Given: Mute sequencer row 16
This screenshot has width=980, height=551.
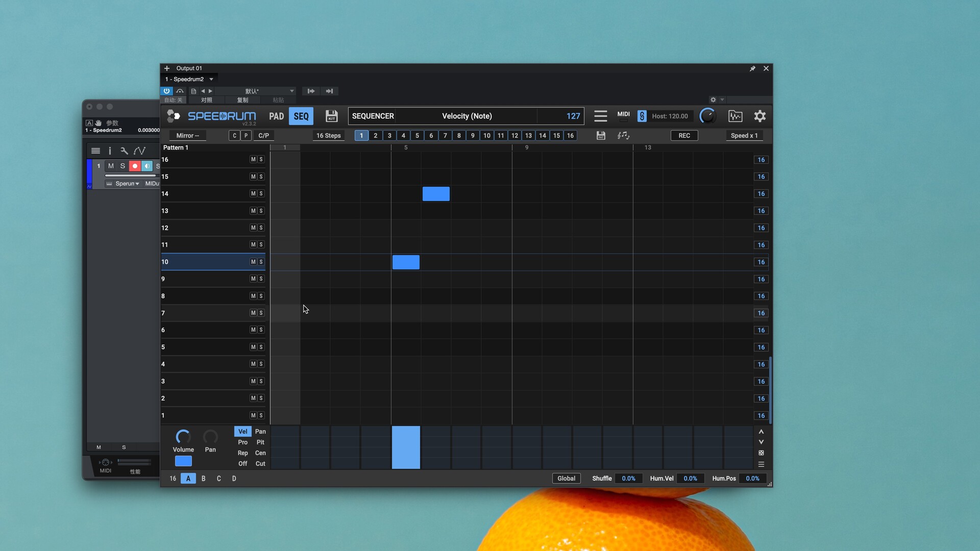Looking at the screenshot, I should pos(253,160).
